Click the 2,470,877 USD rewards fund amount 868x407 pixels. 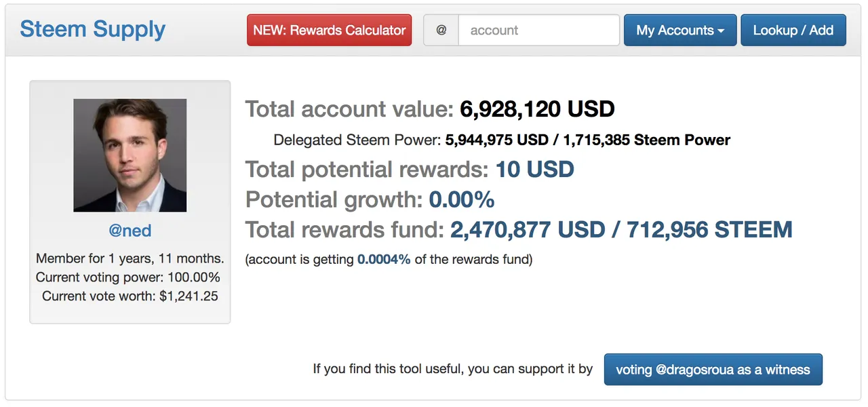pos(527,230)
